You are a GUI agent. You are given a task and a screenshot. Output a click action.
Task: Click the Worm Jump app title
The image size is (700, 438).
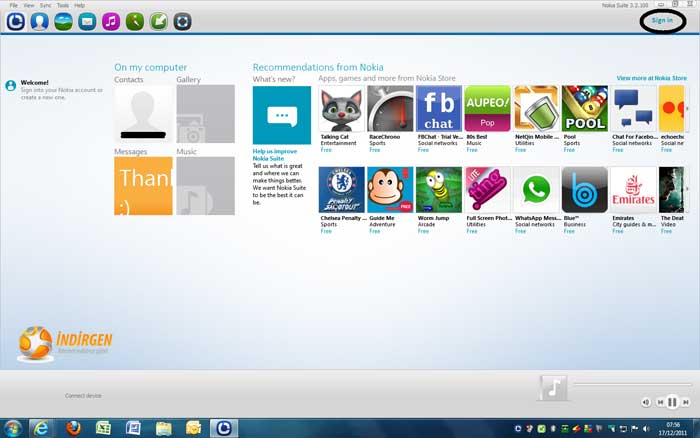433,218
